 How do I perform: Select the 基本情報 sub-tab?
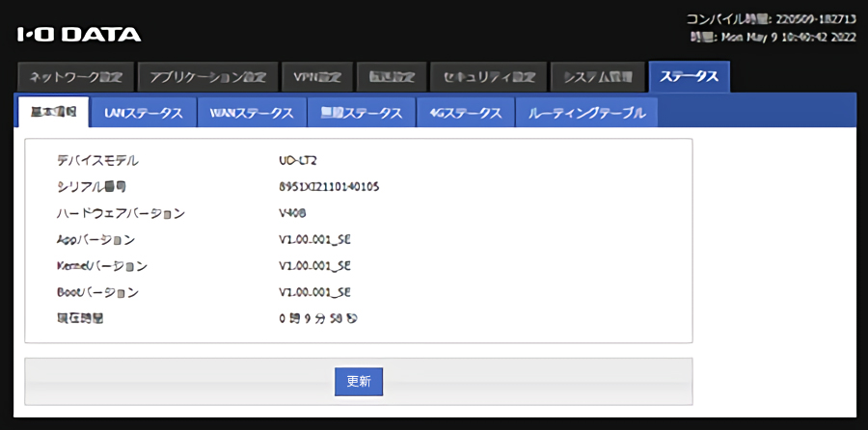54,112
